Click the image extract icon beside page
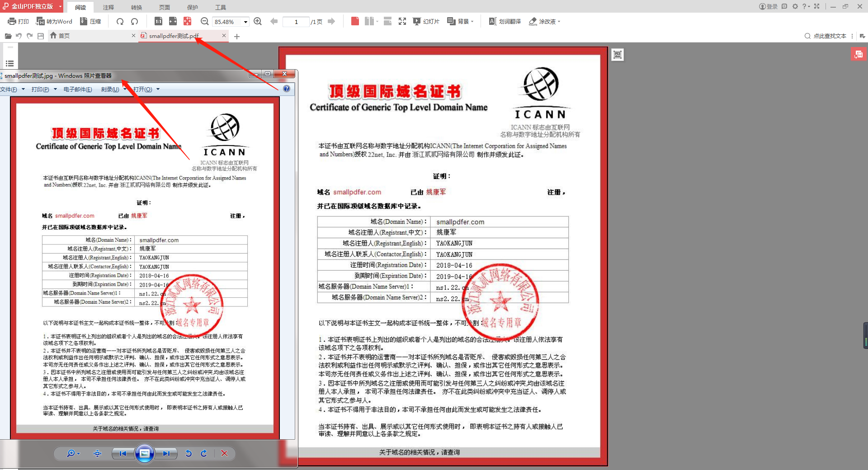The height and width of the screenshot is (470, 868). coord(618,55)
